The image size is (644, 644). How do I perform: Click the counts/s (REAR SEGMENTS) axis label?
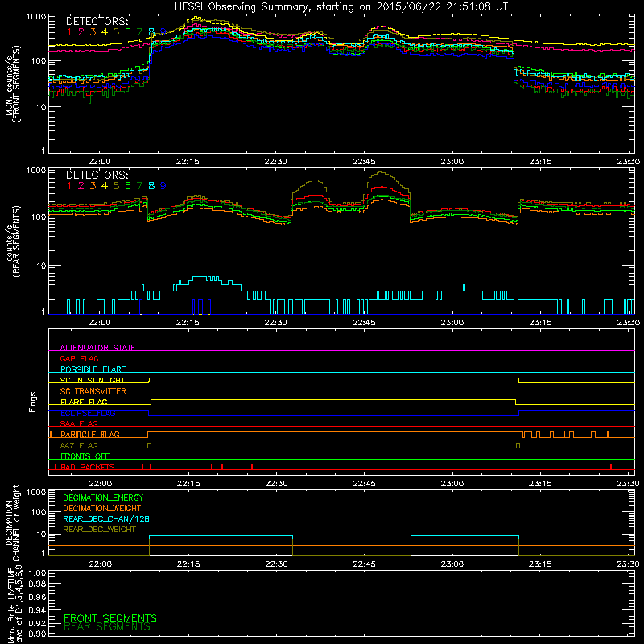(13, 241)
